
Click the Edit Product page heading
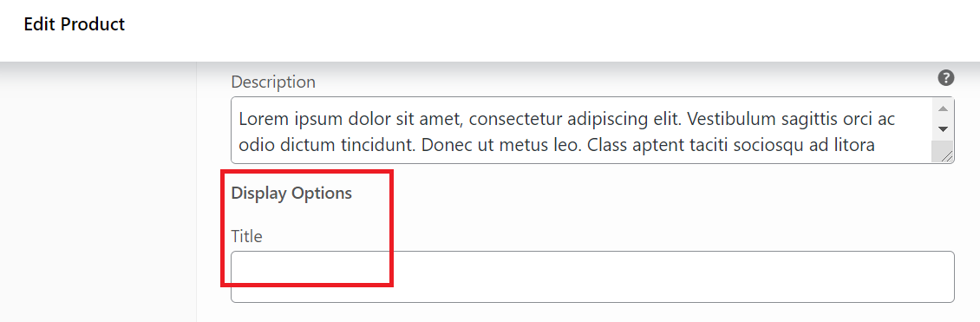(75, 24)
